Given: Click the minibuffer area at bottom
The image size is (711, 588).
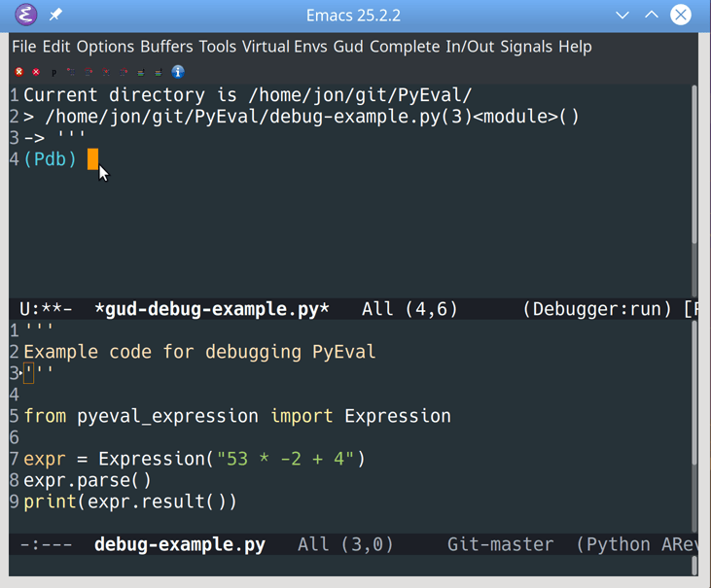Looking at the screenshot, I should point(350,566).
